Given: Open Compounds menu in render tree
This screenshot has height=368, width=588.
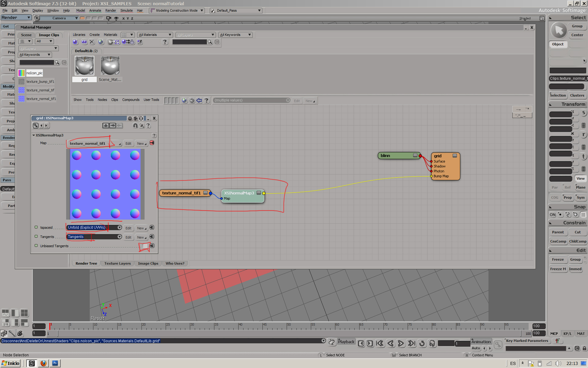Looking at the screenshot, I should coord(131,100).
